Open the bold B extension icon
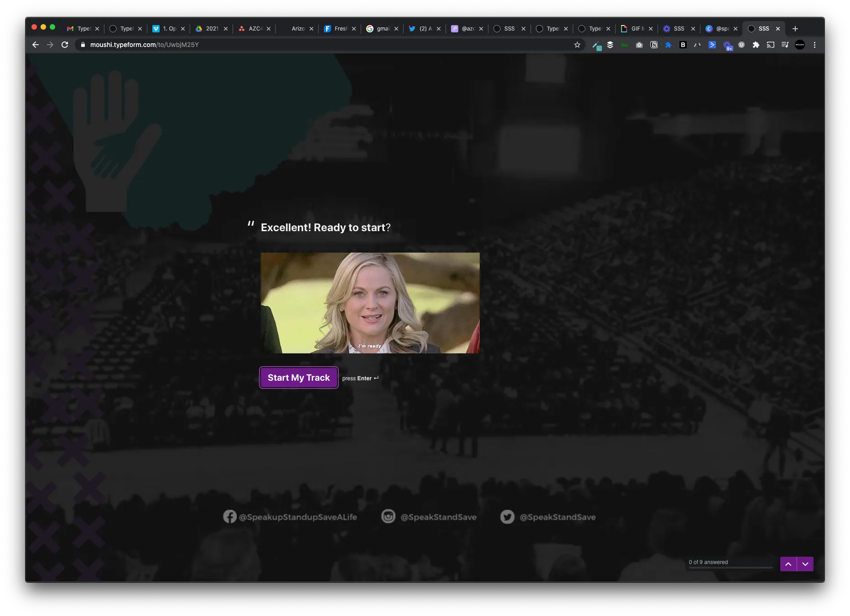The height and width of the screenshot is (616, 850). coord(683,45)
